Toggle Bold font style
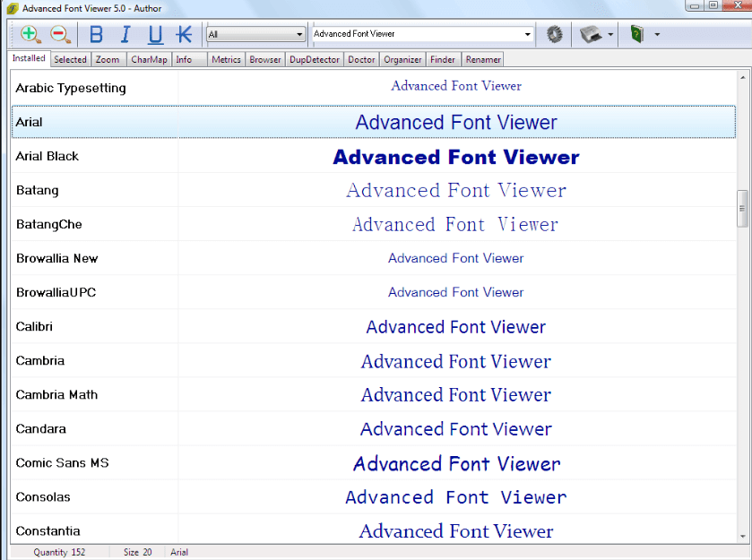 coord(97,35)
